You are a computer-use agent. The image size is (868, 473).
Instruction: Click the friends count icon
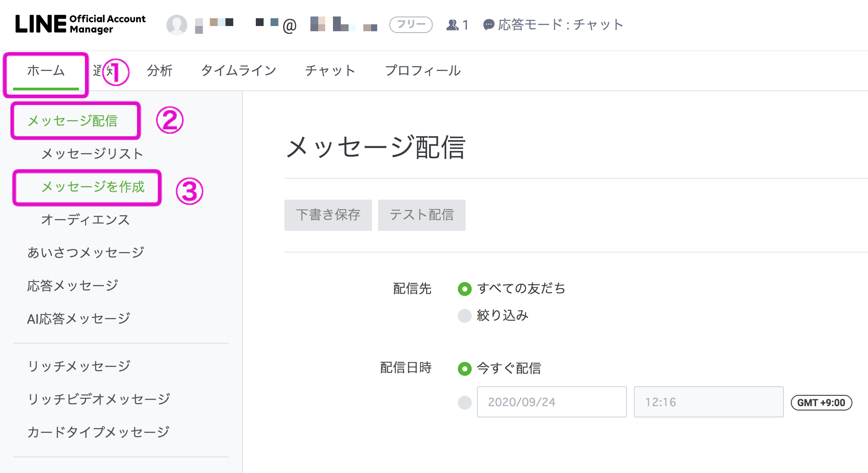pos(452,25)
